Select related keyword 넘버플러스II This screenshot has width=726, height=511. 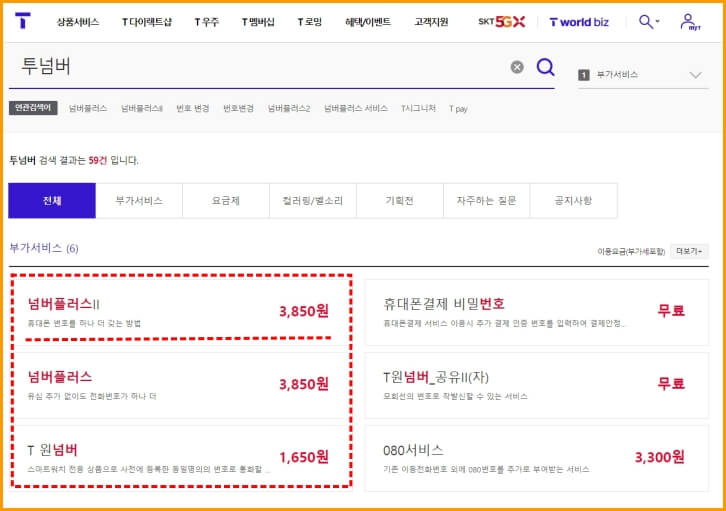(142, 108)
